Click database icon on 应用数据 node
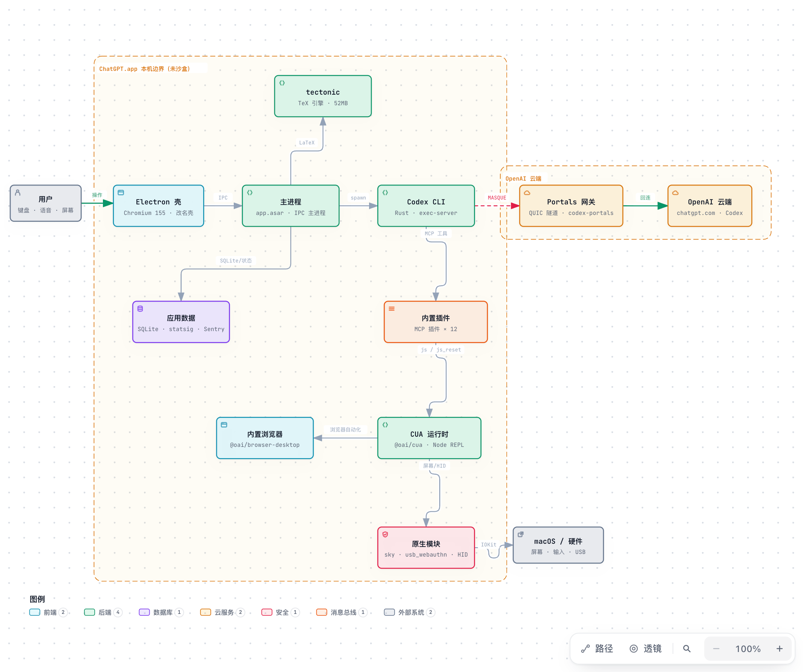803x672 pixels. pos(140,308)
